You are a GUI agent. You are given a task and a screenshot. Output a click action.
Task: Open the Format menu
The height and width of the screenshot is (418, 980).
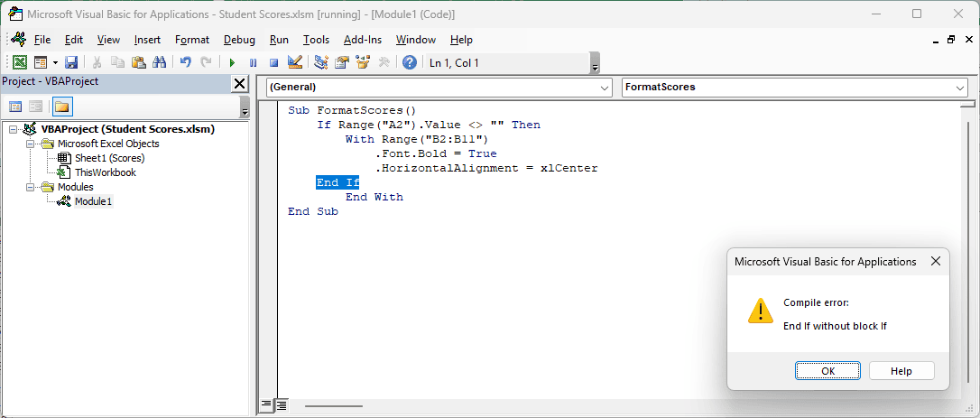[192, 40]
